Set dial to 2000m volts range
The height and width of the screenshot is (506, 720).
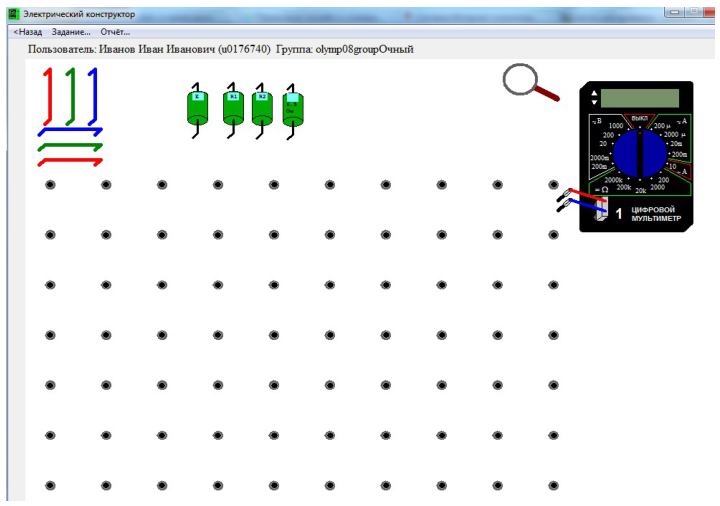tap(599, 157)
